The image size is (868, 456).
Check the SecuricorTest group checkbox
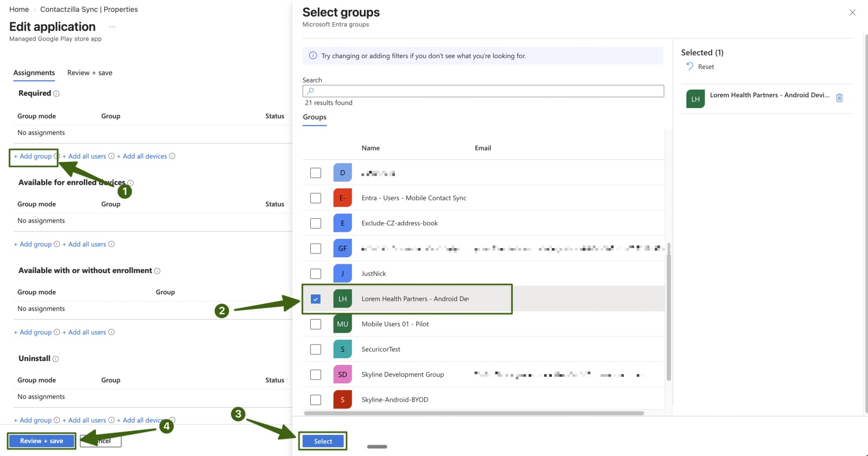pos(316,349)
